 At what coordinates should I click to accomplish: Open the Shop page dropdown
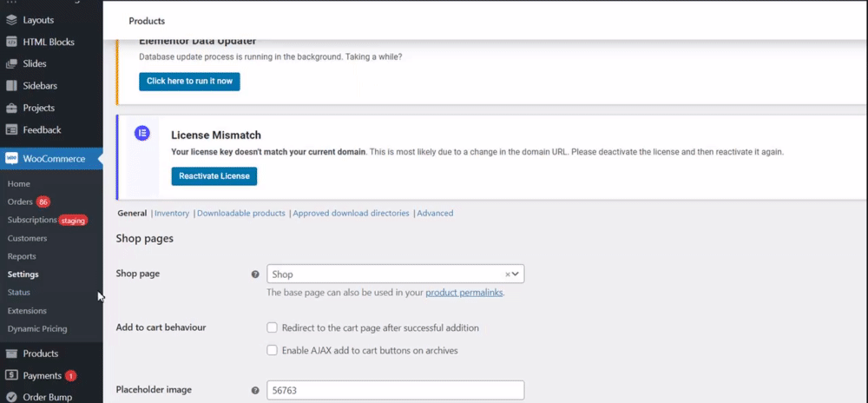395,274
